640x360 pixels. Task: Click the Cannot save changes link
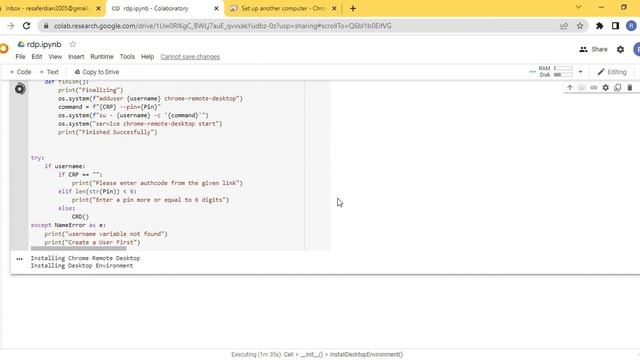point(190,57)
